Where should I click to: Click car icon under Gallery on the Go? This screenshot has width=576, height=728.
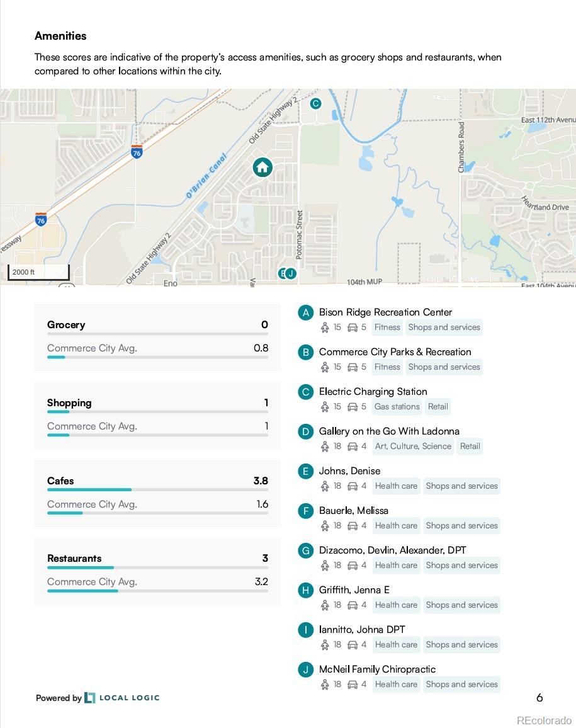click(x=353, y=446)
